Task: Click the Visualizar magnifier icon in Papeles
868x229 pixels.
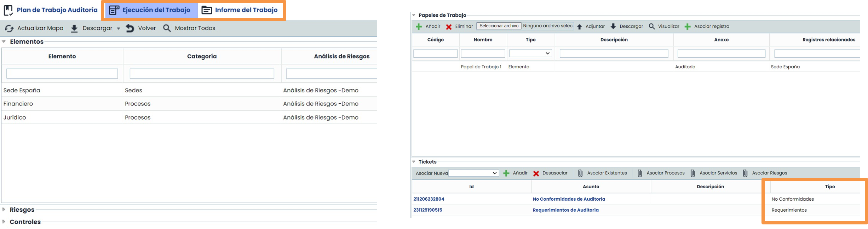Action: pyautogui.click(x=652, y=27)
